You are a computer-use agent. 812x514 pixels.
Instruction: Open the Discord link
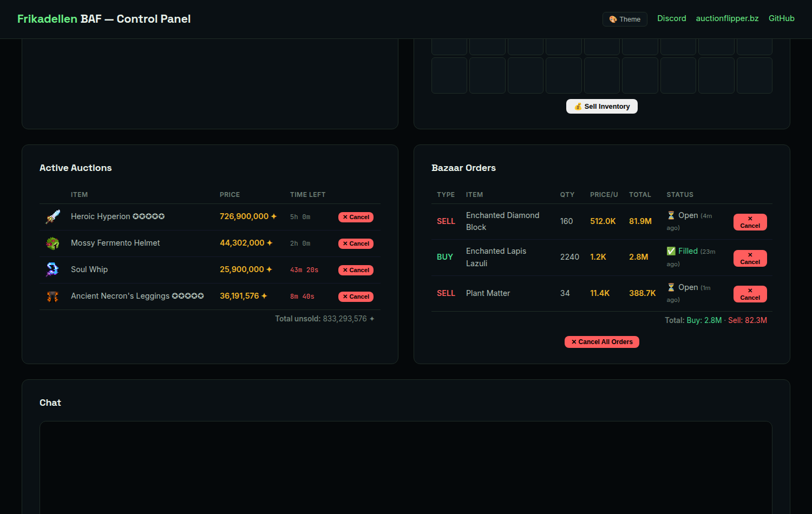671,18
